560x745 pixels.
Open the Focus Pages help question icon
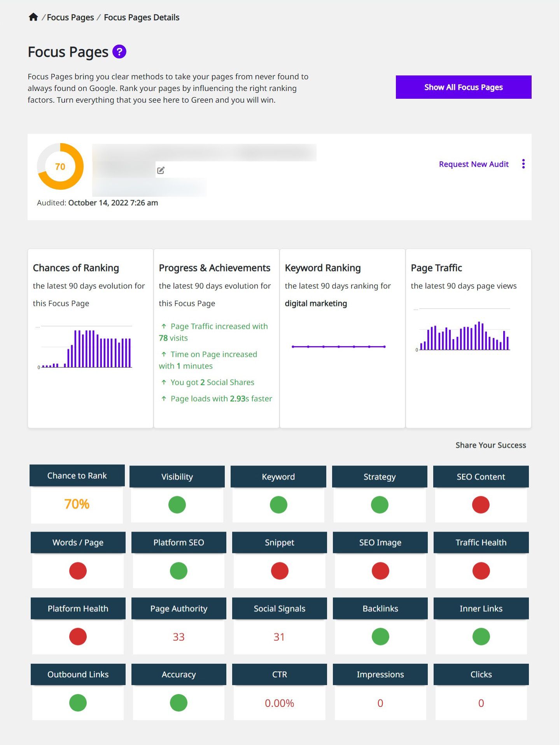pyautogui.click(x=119, y=52)
